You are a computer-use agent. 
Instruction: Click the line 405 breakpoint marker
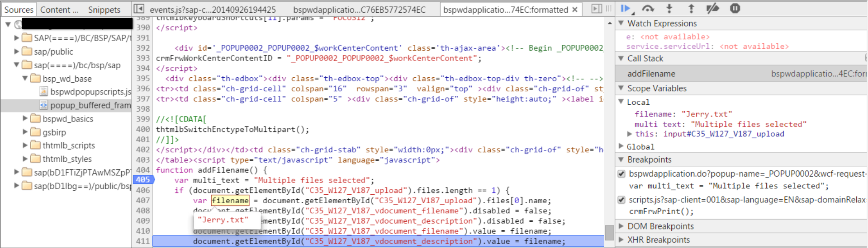pos(144,180)
